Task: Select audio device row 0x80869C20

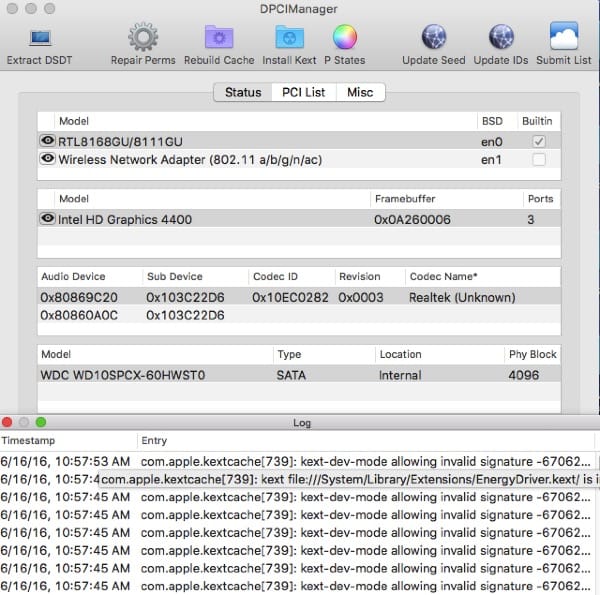Action: tap(80, 297)
